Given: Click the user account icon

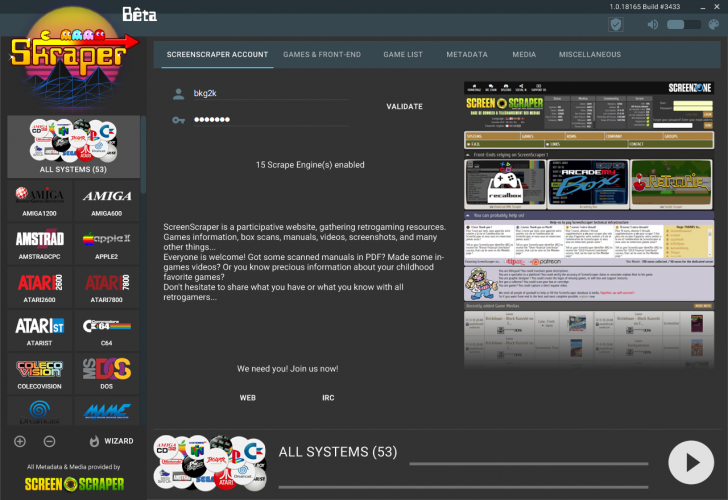Looking at the screenshot, I should (x=178, y=94).
